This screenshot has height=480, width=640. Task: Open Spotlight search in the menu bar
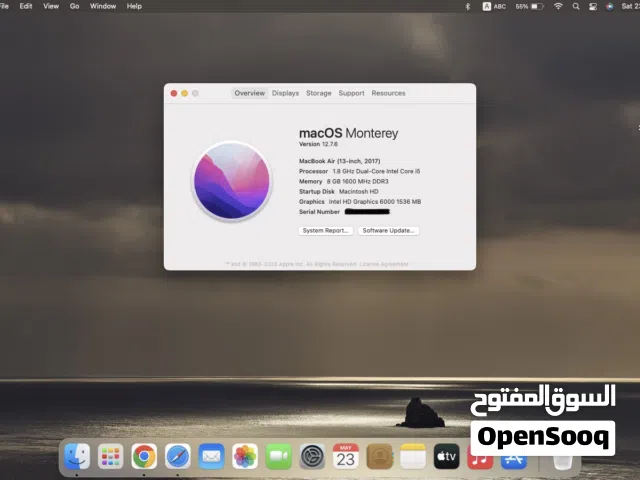pos(576,7)
